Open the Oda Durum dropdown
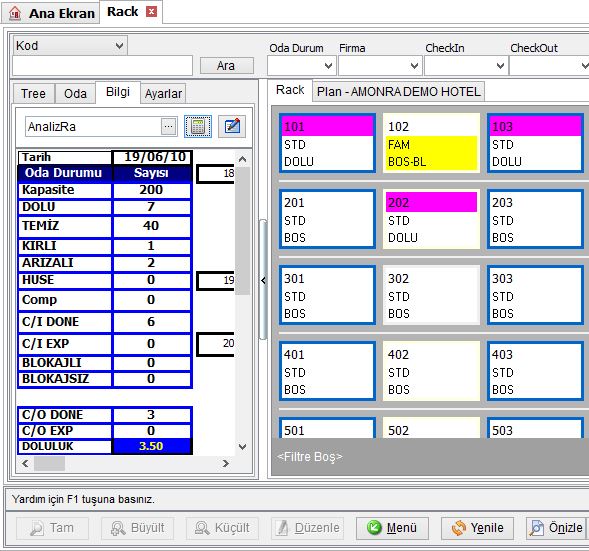 (328, 66)
